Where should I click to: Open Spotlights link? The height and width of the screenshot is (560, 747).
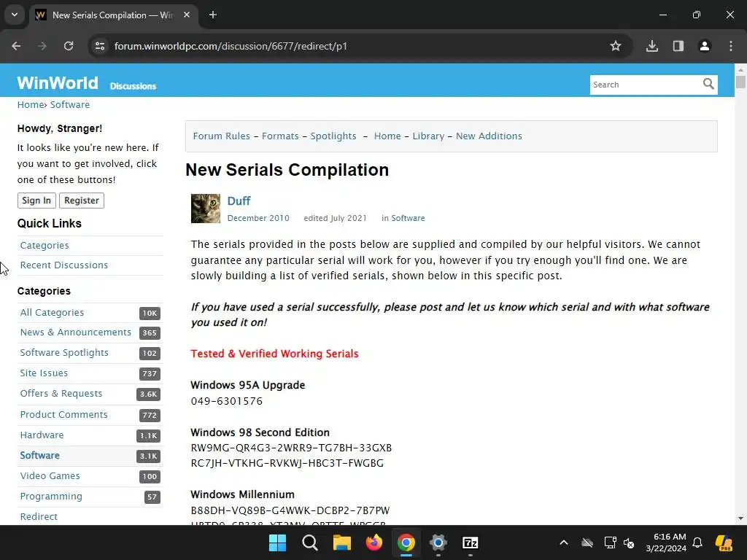333,136
